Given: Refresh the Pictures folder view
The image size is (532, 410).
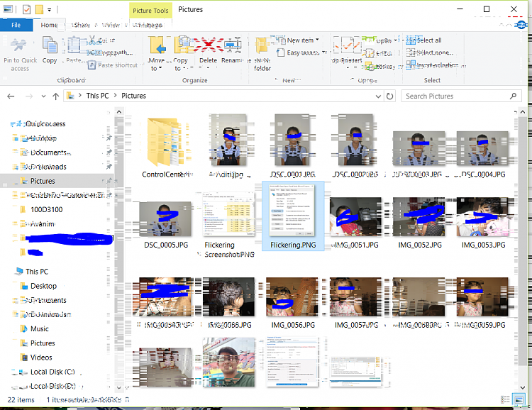Looking at the screenshot, I should [x=390, y=96].
